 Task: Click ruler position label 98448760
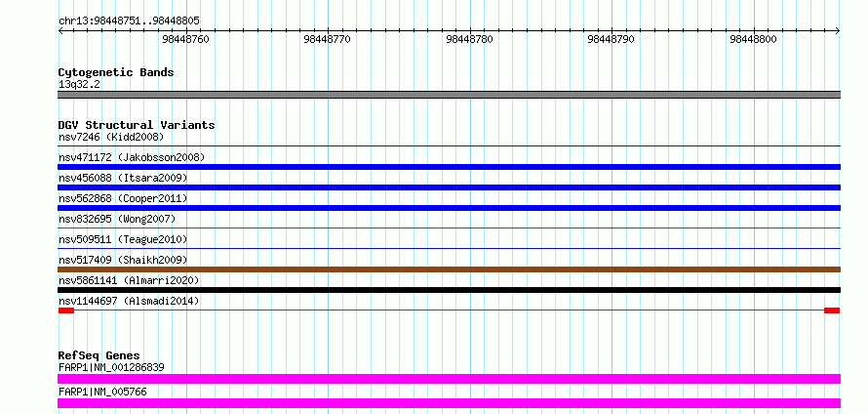pos(186,39)
